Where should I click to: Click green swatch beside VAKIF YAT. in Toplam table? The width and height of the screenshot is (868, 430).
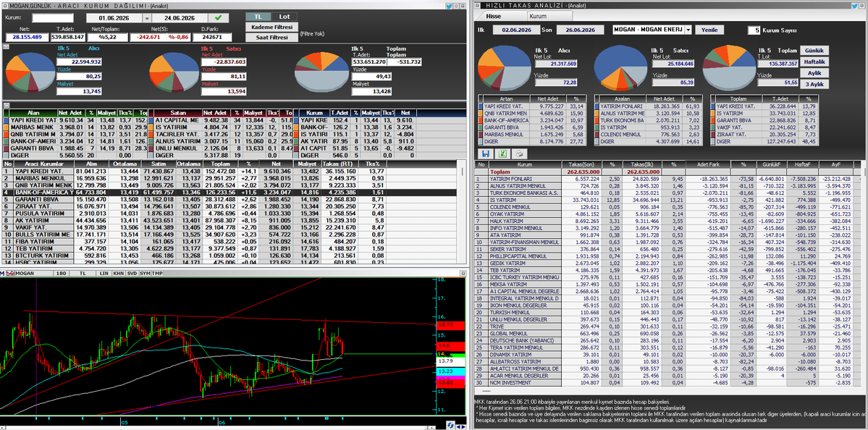tap(712, 127)
